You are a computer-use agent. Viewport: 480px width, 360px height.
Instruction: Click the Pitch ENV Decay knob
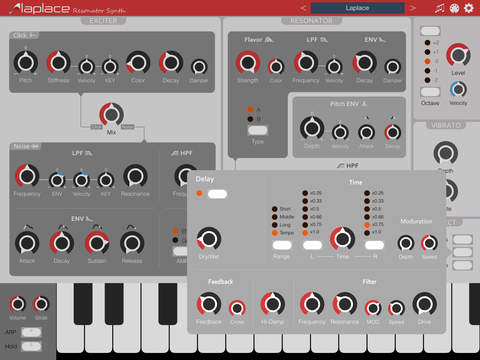pos(393,133)
